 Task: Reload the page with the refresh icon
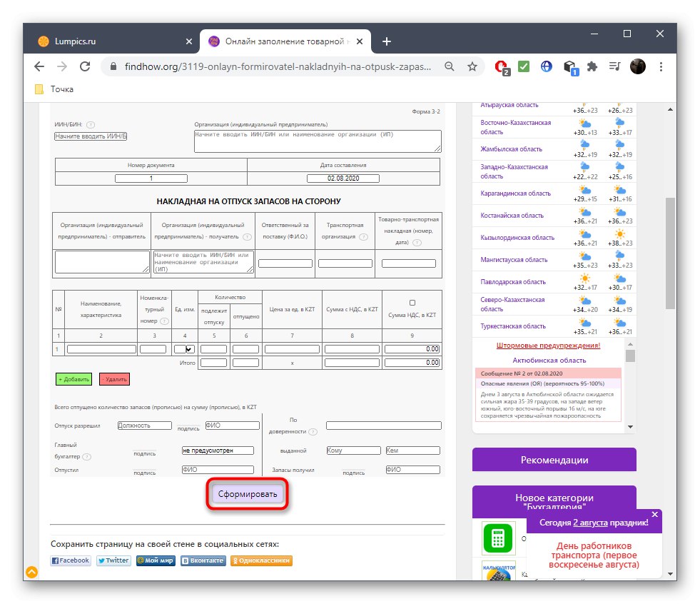[86, 66]
